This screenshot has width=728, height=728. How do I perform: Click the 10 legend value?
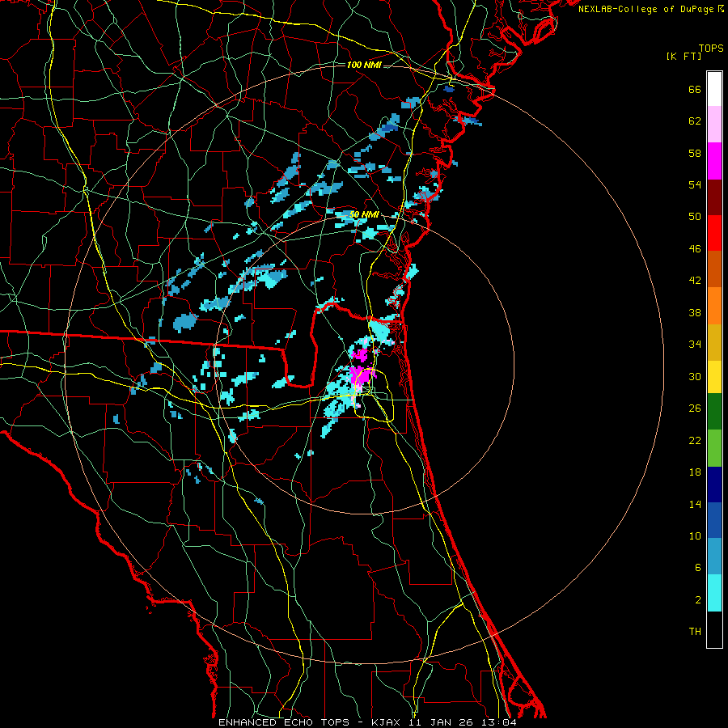pos(695,536)
